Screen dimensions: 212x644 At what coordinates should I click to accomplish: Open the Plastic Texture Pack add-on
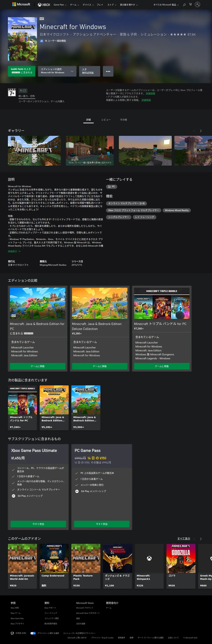(86, 566)
